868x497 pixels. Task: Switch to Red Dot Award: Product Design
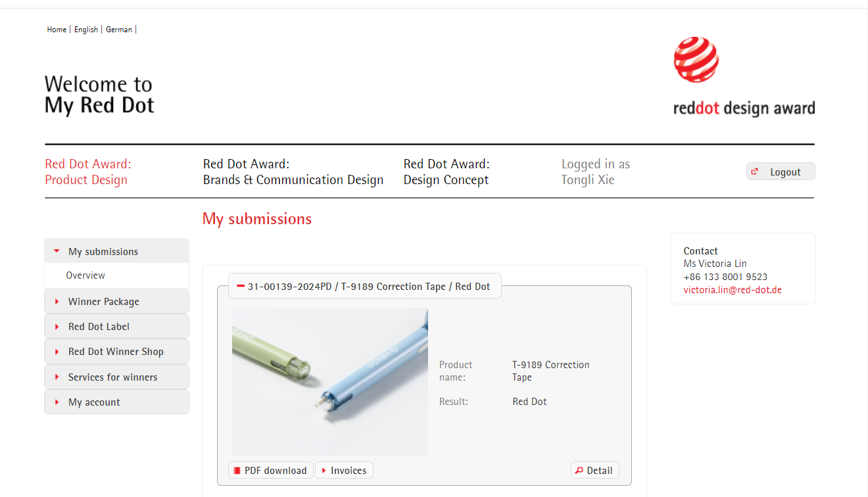point(88,172)
